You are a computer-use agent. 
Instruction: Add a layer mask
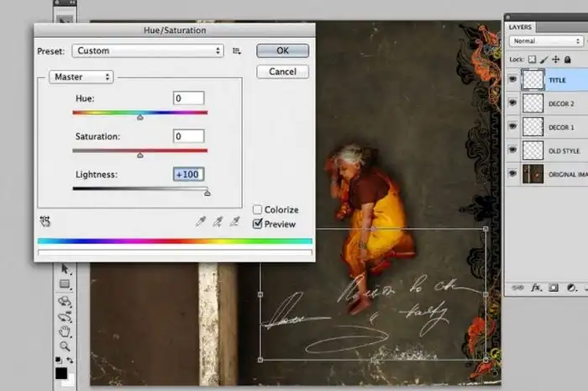tap(554, 288)
